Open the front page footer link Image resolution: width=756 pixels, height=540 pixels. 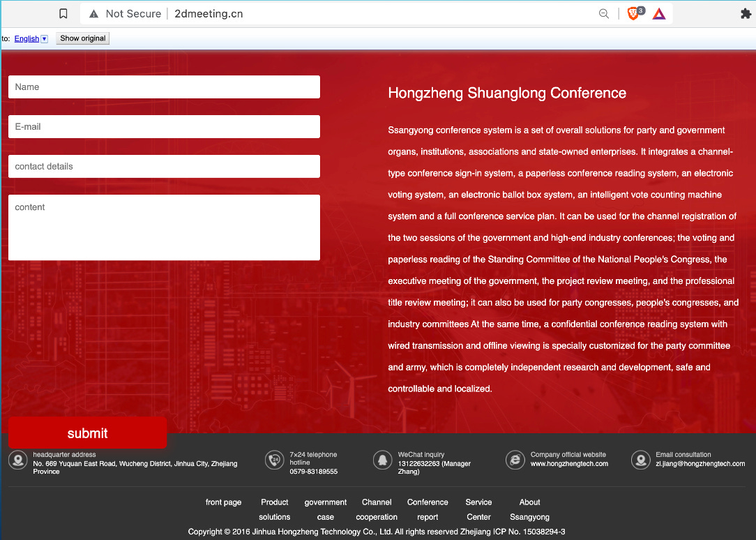(223, 502)
